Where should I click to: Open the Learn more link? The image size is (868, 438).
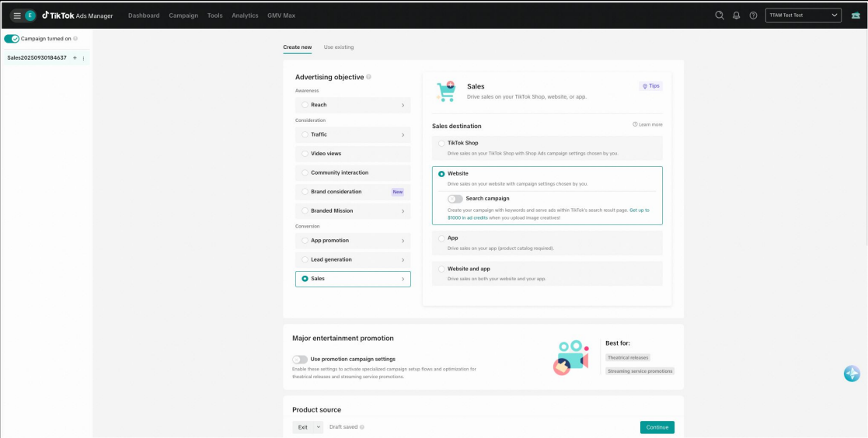pos(647,124)
